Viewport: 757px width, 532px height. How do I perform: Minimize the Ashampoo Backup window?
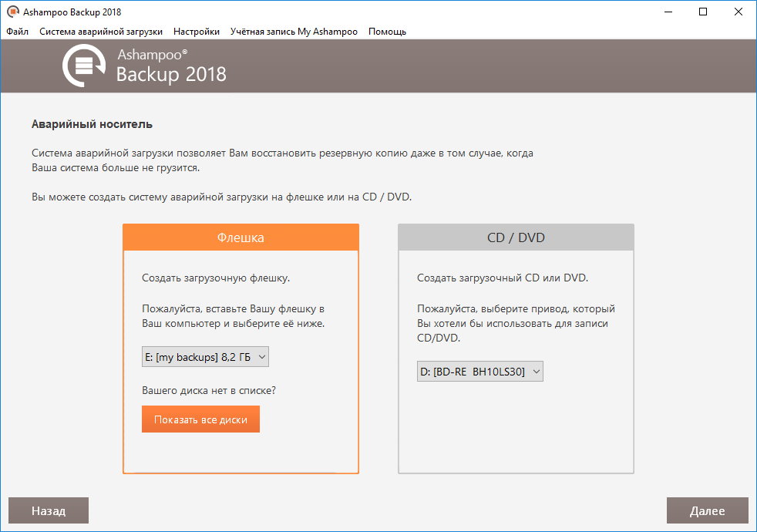tap(668, 12)
